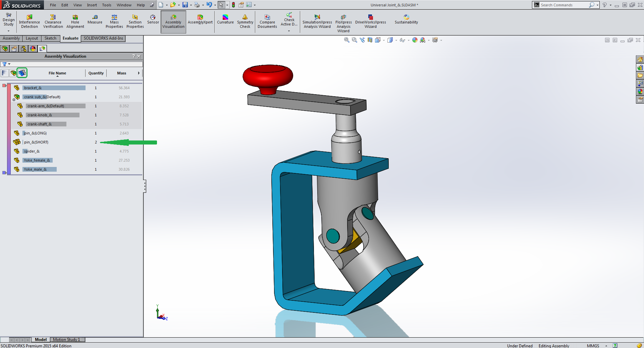Switch to the Sketch tab
Viewport: 644px width, 348px height.
50,38
